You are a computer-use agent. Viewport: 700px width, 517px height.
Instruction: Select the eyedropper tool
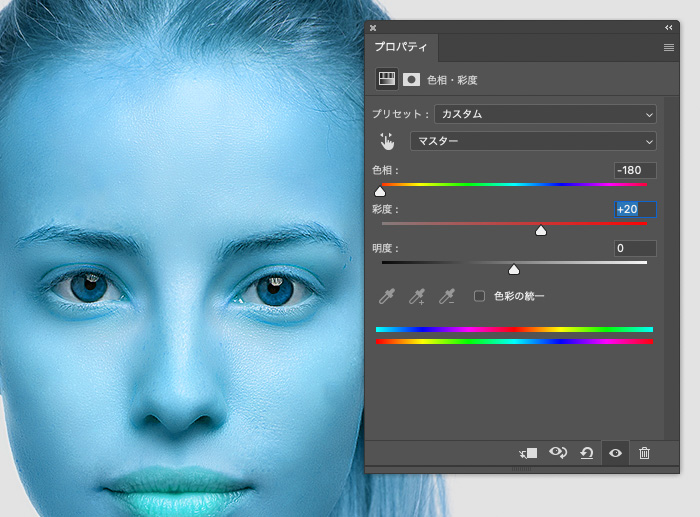click(x=386, y=296)
